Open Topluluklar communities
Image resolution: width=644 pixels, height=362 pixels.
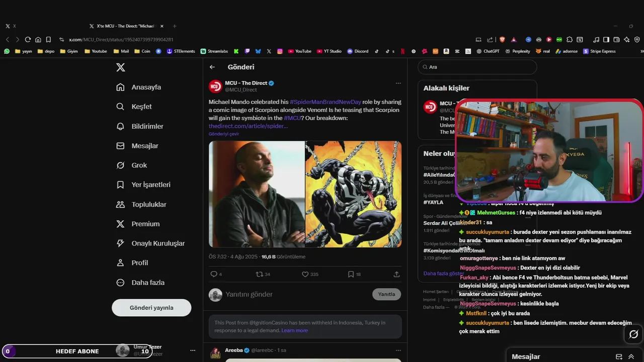[141, 205]
